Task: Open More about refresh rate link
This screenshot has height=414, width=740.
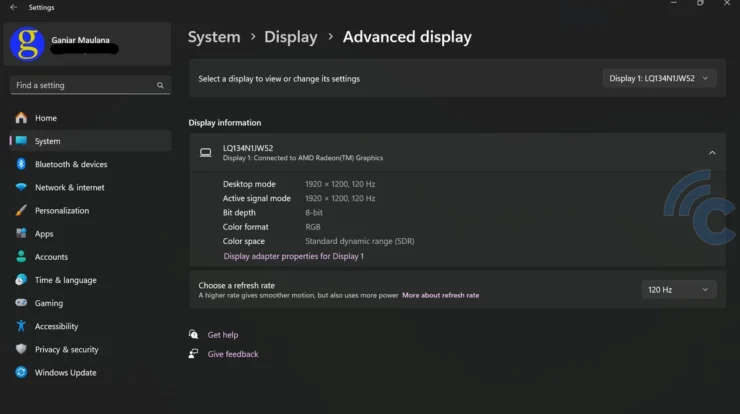Action: point(440,295)
